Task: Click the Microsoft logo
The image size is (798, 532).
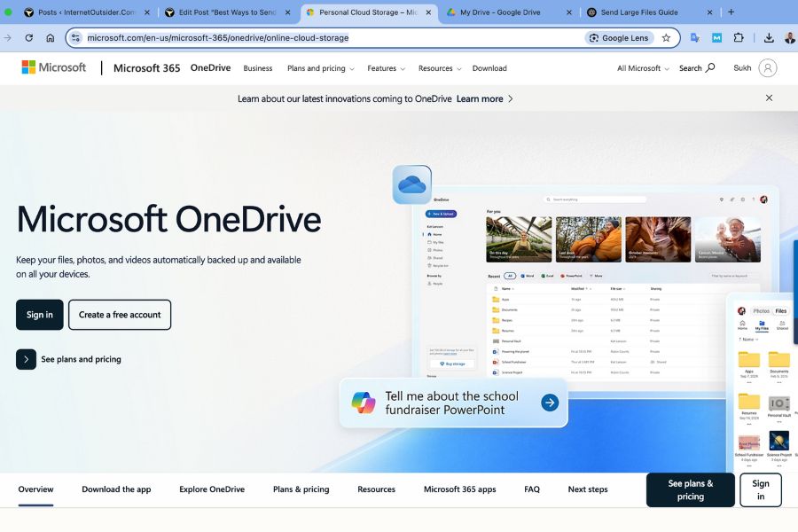Action: (x=54, y=67)
